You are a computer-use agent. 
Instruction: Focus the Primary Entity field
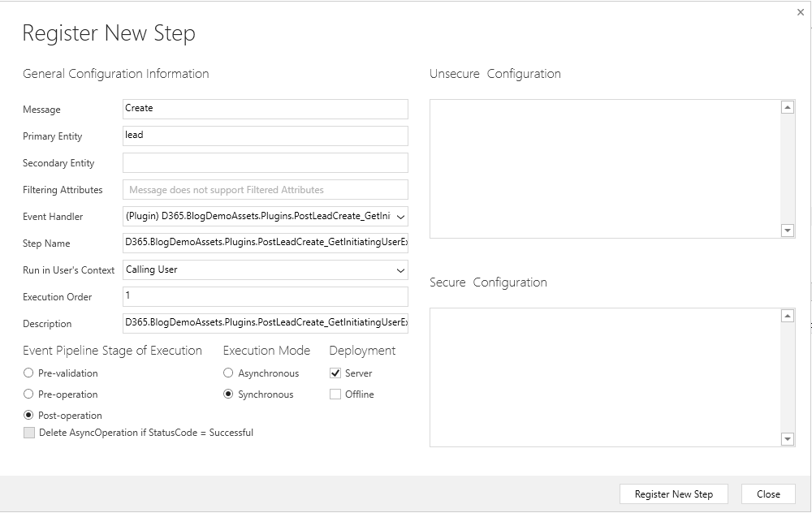[265, 136]
